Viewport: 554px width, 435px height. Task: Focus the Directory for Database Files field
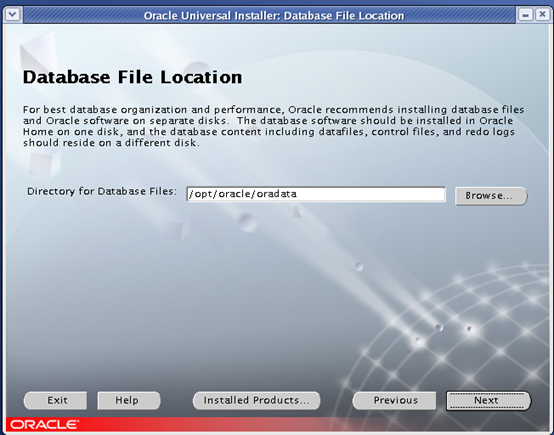pos(316,194)
